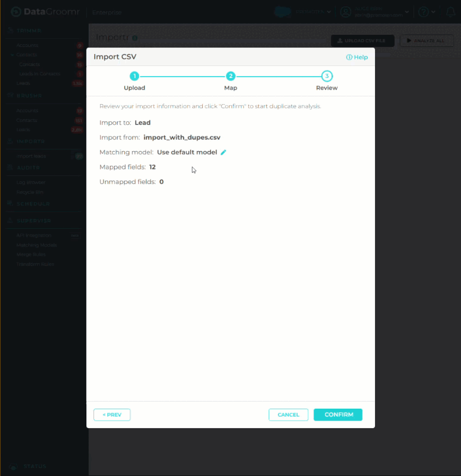The height and width of the screenshot is (476, 461).
Task: Open Help from the Import CSV dialog header
Action: tap(357, 57)
